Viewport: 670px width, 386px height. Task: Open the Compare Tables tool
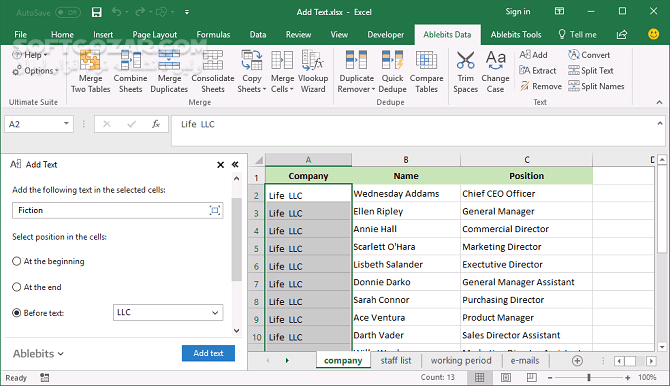tap(426, 71)
